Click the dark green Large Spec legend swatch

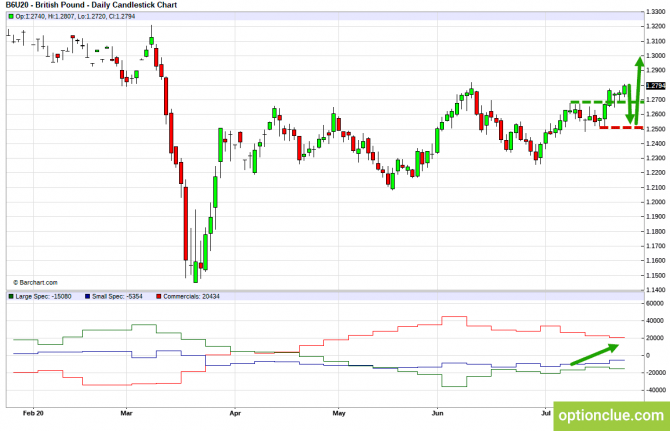pyautogui.click(x=11, y=296)
